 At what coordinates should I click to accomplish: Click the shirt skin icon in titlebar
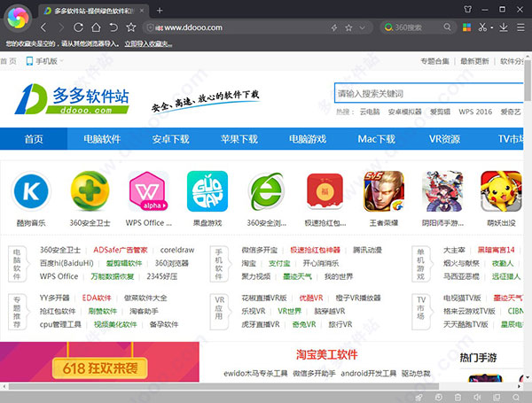468,10
